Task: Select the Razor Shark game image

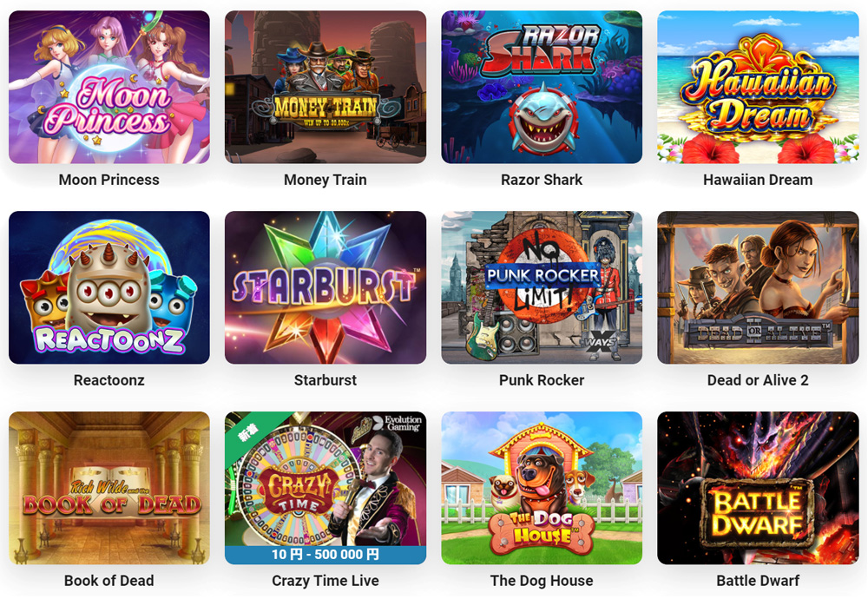Action: tap(542, 87)
